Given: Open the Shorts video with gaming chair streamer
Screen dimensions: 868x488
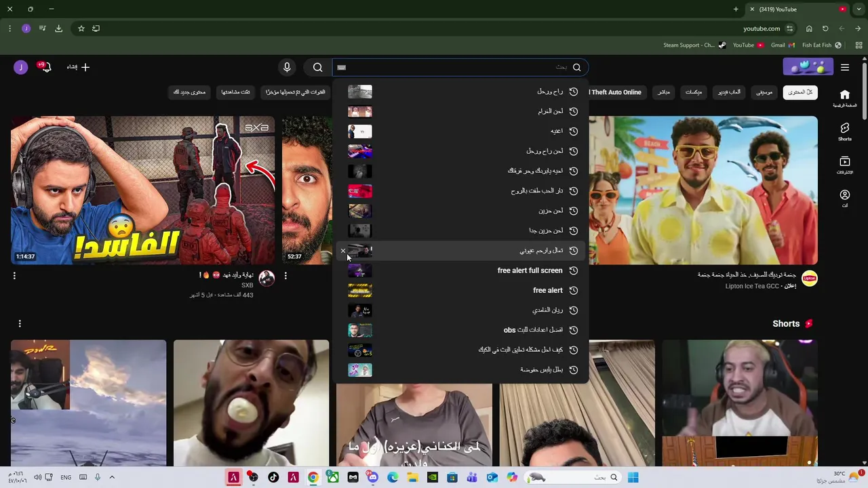Looking at the screenshot, I should (740, 403).
